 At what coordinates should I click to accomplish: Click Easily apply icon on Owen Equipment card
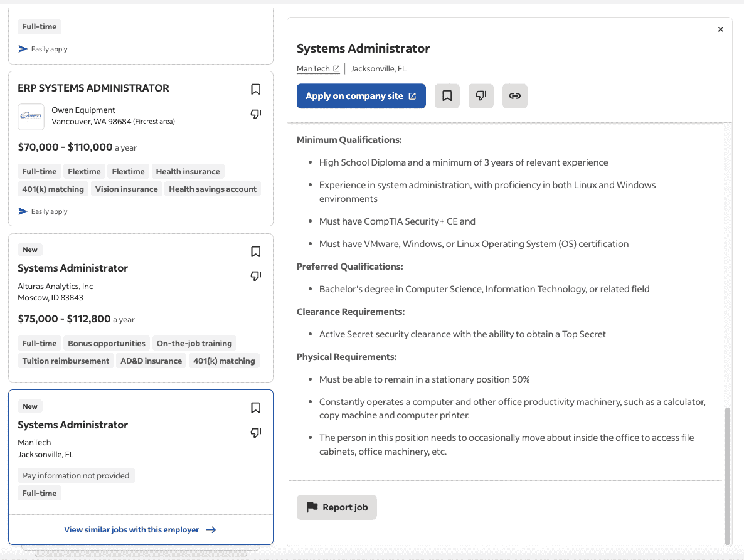tap(23, 211)
